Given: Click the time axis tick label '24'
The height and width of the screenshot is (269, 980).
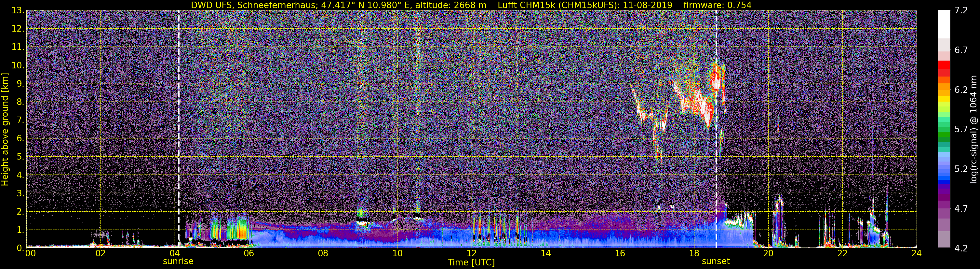Looking at the screenshot, I should click(917, 253).
